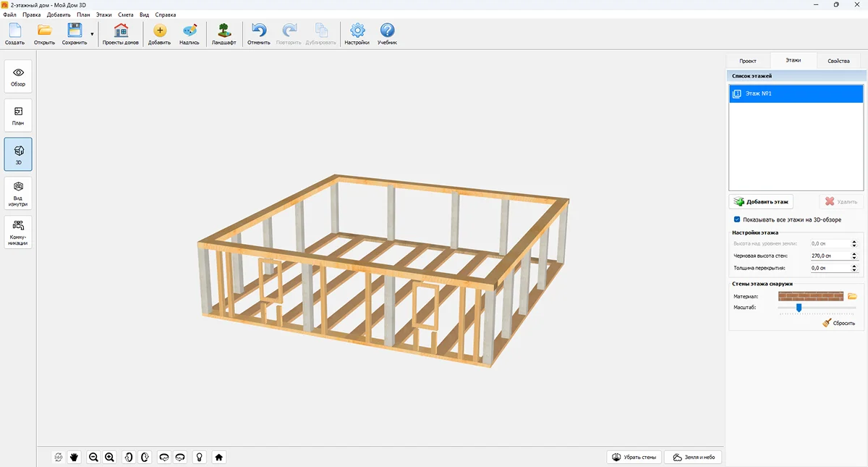Switch to the Свойства tab
868x467 pixels.
click(x=838, y=61)
